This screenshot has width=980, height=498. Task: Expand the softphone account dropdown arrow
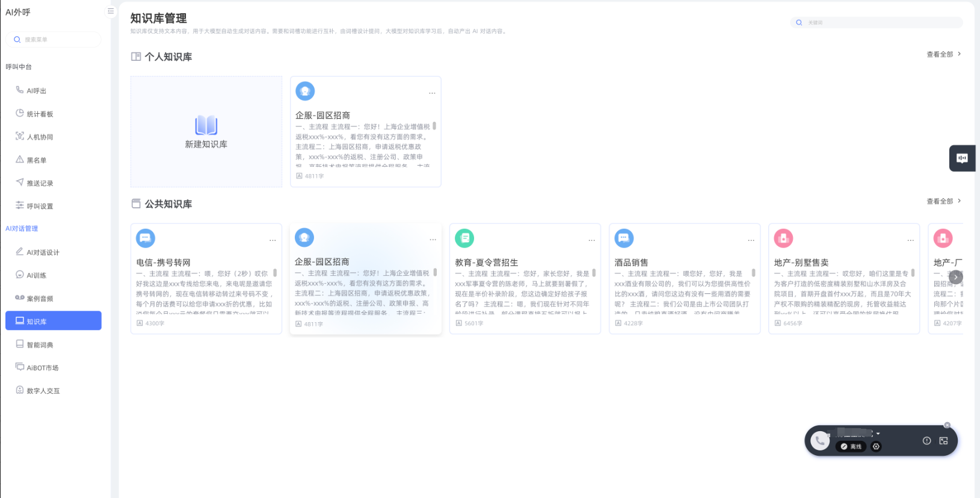click(878, 434)
